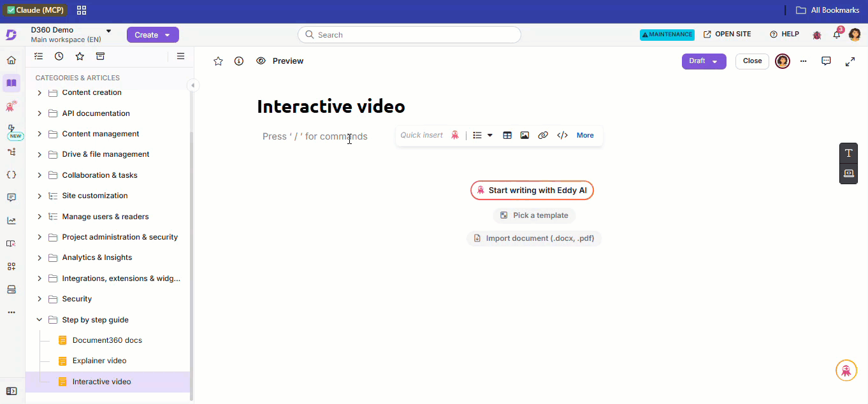Open the Documentation book icon in left rail

[x=11, y=83]
